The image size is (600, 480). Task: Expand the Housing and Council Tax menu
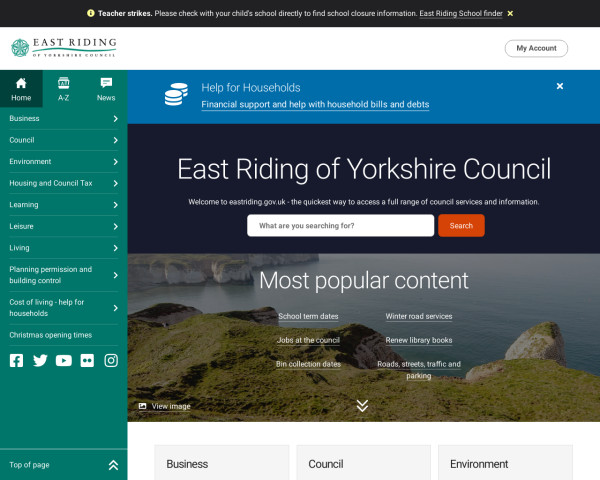pos(63,183)
